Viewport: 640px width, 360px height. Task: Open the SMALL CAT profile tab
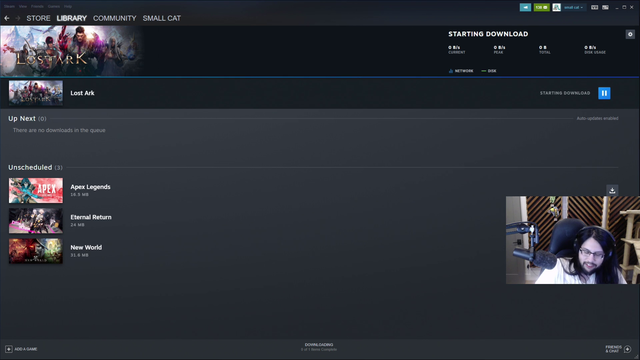pyautogui.click(x=162, y=18)
